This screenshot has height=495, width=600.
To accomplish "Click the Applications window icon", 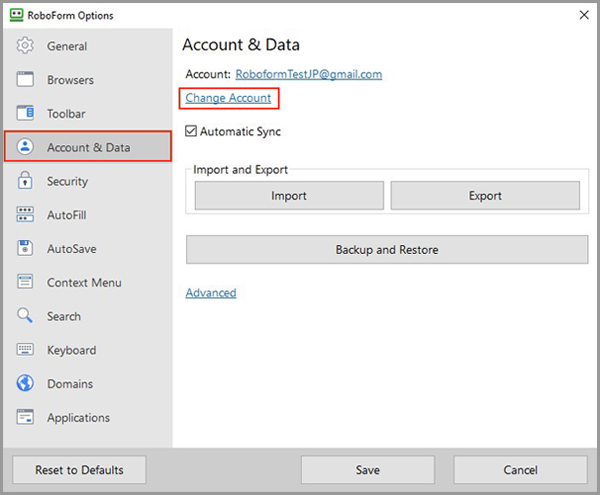I will point(25,417).
